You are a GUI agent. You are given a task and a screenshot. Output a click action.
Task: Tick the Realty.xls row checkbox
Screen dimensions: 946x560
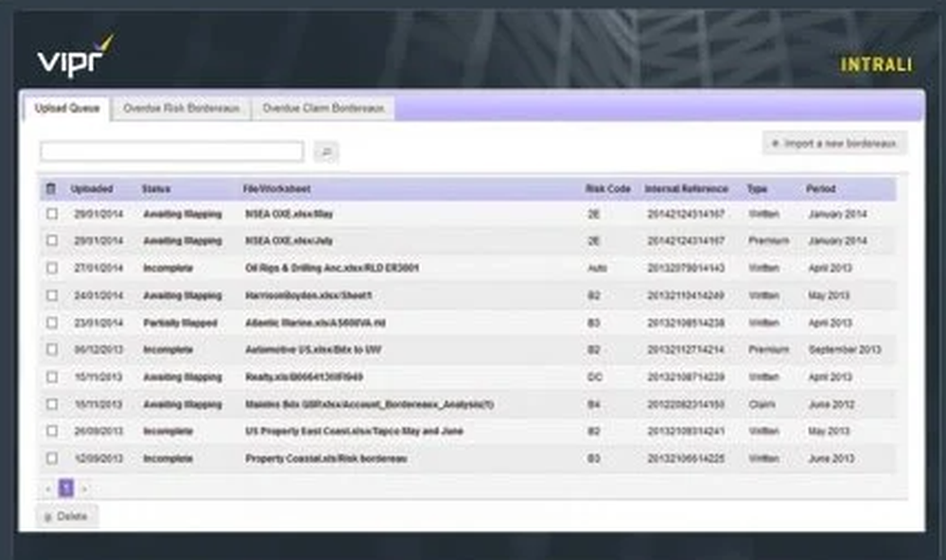point(52,376)
